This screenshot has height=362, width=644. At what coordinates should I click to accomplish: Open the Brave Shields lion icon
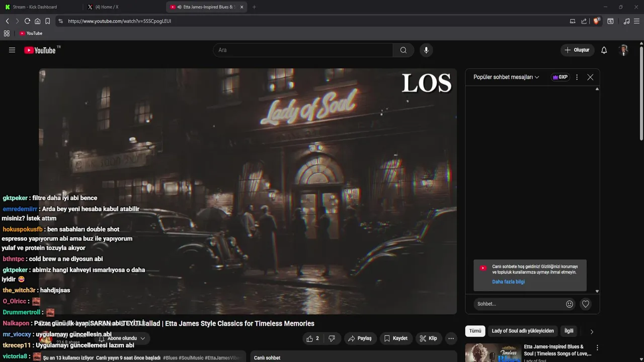[x=597, y=21]
